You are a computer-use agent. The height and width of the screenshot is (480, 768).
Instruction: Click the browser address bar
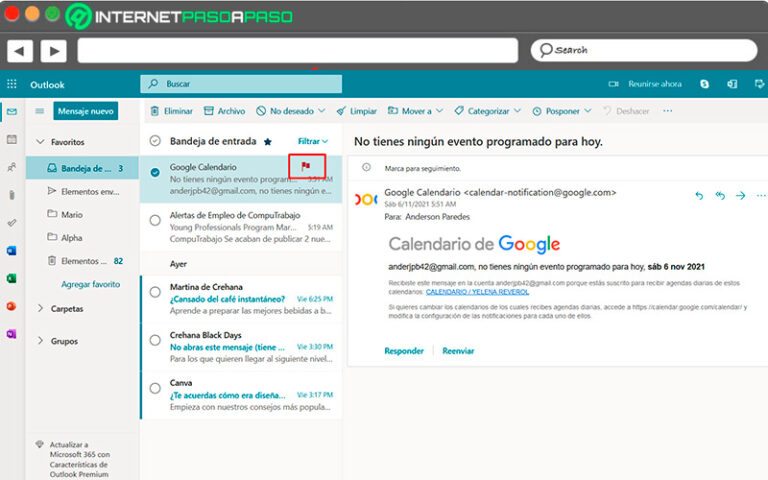(298, 50)
